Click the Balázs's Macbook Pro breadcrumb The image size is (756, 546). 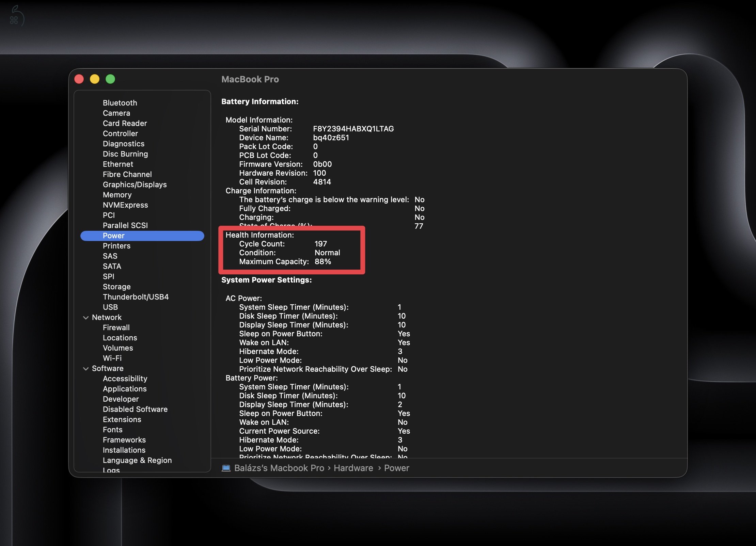tap(279, 468)
